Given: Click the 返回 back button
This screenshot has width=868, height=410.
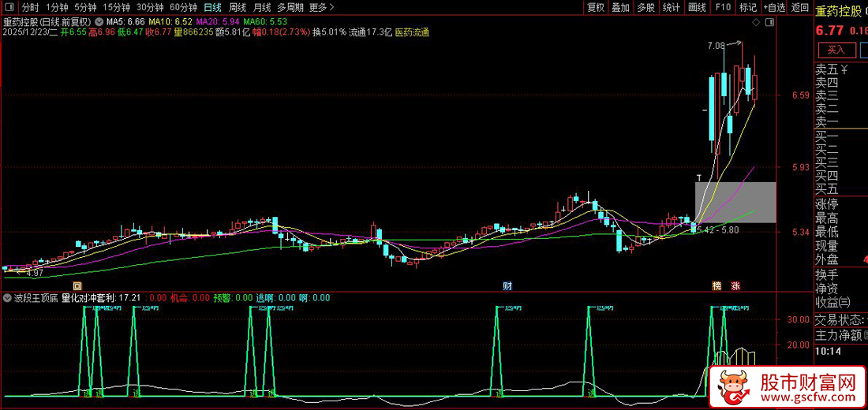Looking at the screenshot, I should pos(800,7).
